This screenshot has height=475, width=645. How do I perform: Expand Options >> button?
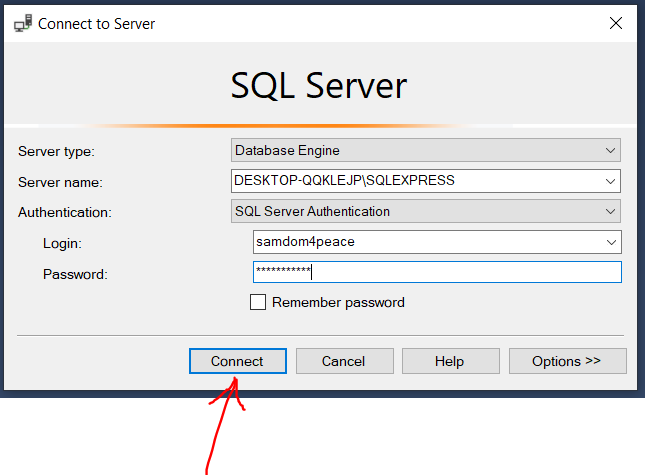pyautogui.click(x=568, y=361)
